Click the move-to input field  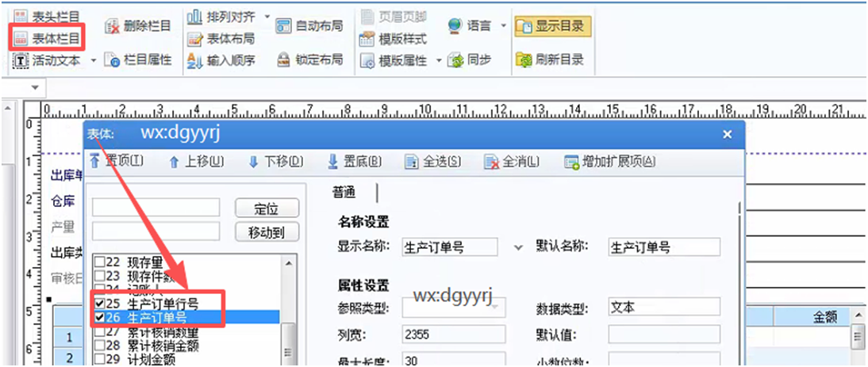(x=156, y=231)
